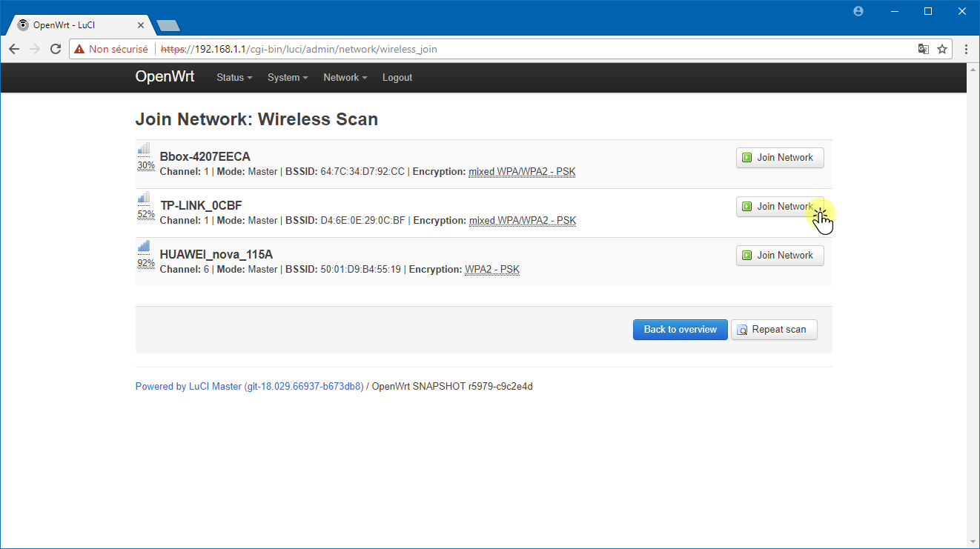Click the 30% signal quality label
This screenshot has height=549, width=980.
click(x=146, y=165)
